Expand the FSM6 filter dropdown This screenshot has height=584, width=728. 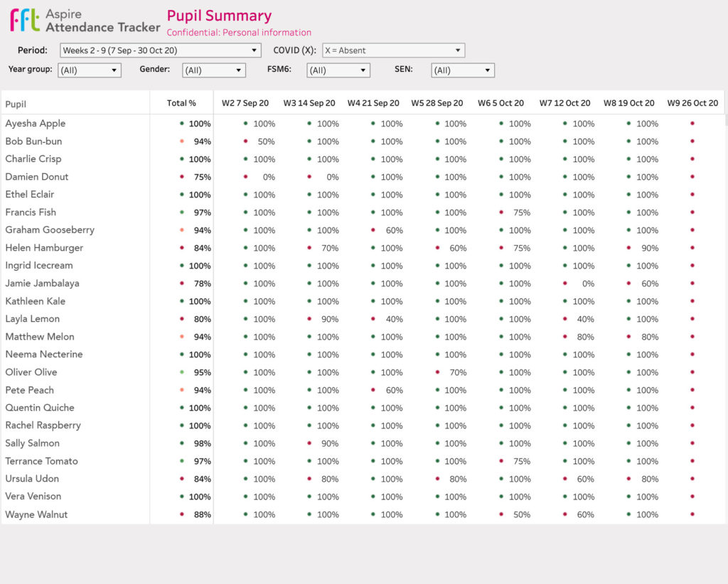338,70
